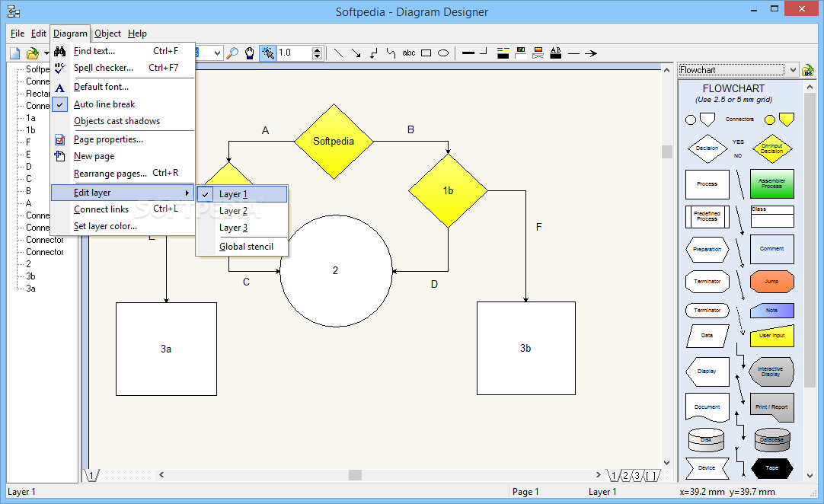Choose Spell checker... menu entry

coord(123,68)
